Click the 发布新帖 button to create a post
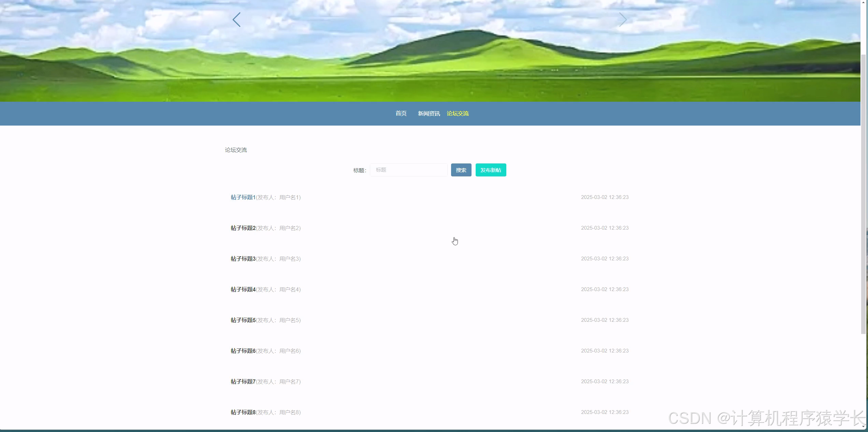868x432 pixels. coord(491,170)
